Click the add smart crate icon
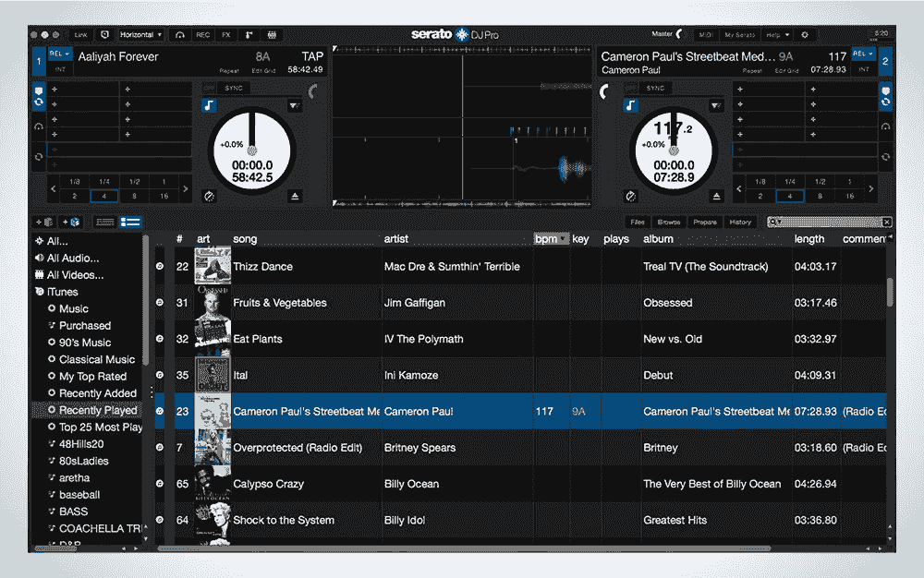924x578 pixels. tap(71, 222)
